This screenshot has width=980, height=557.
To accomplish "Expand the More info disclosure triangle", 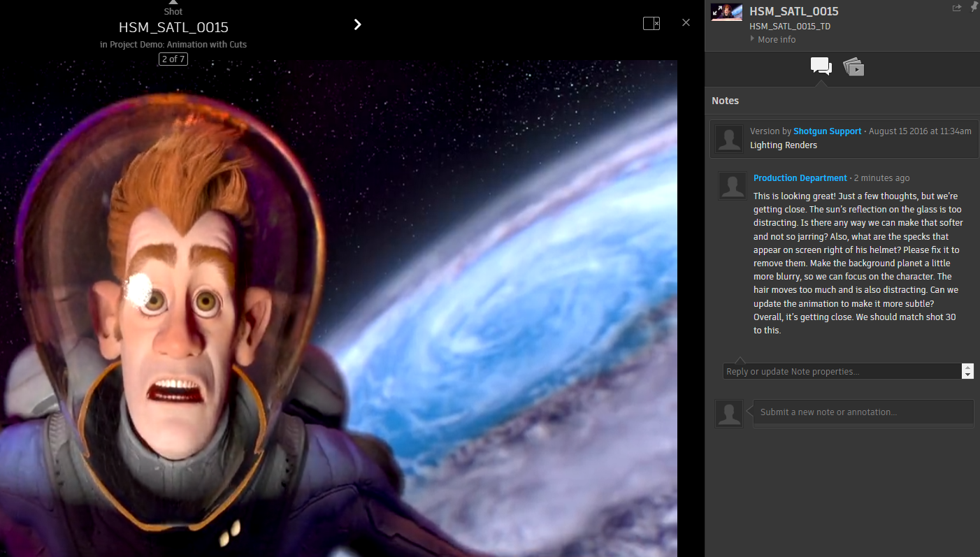I will [x=753, y=39].
